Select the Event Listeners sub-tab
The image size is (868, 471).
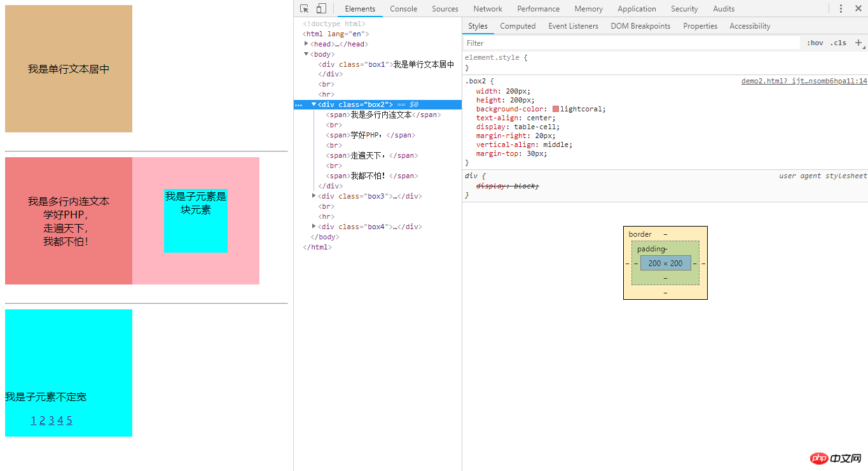[x=574, y=26]
